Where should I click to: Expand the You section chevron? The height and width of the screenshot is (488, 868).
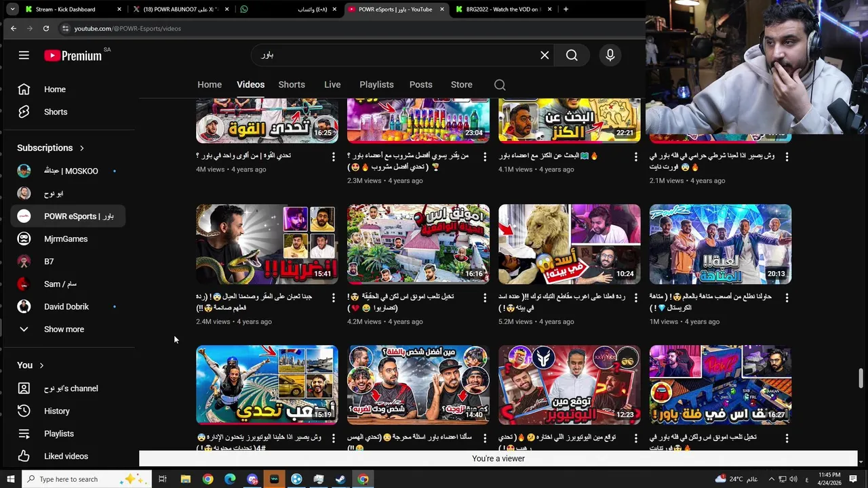(41, 365)
